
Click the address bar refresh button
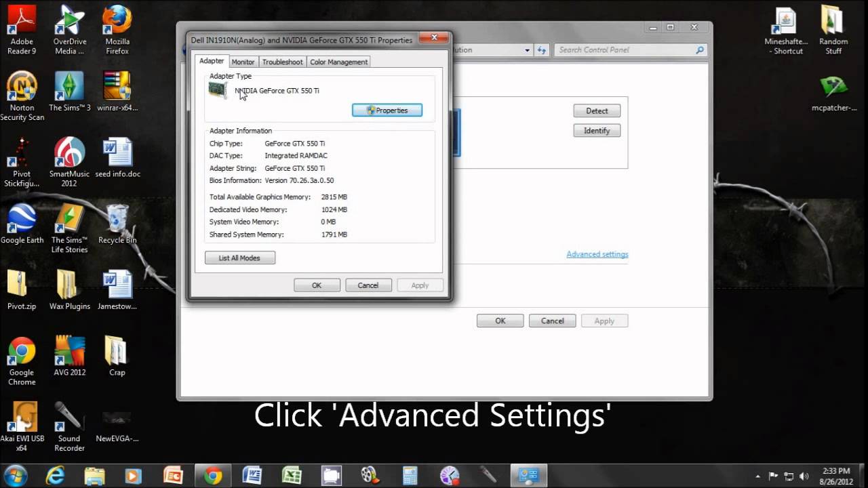coord(541,50)
